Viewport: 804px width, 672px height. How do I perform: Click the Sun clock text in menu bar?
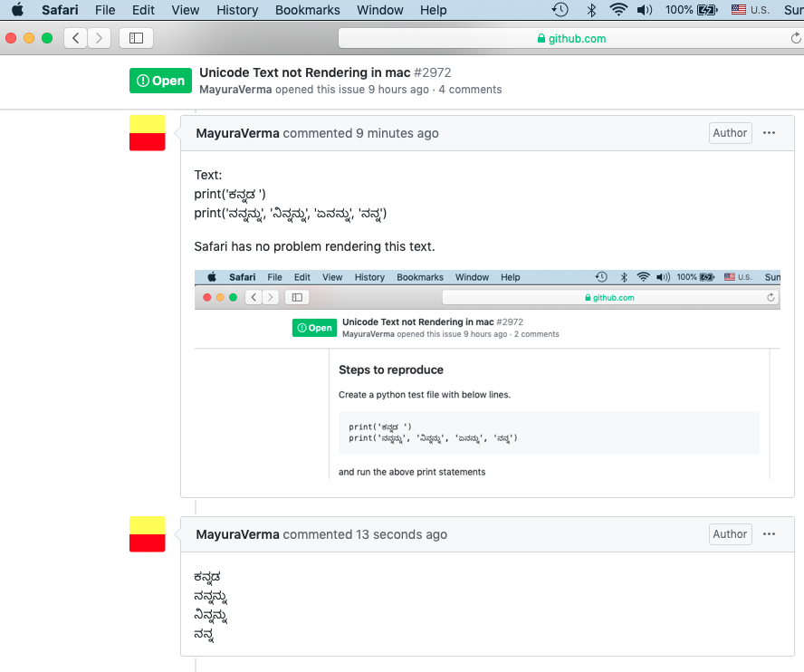pyautogui.click(x=794, y=10)
